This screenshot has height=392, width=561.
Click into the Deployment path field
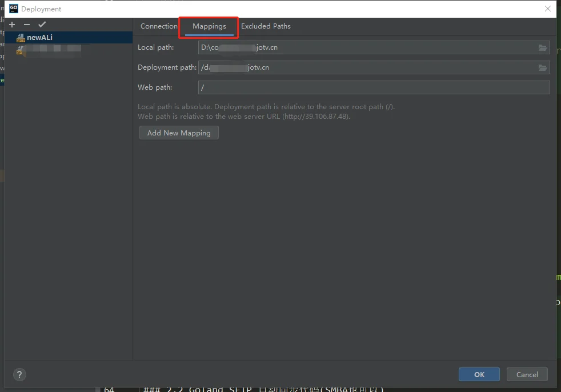366,67
